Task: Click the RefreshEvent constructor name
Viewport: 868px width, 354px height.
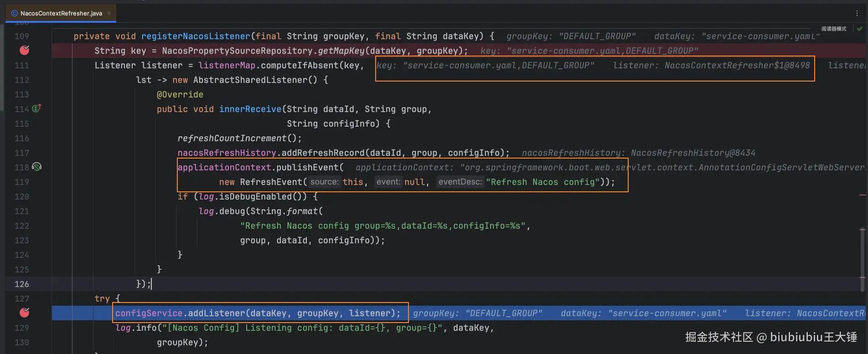Action: [271, 182]
